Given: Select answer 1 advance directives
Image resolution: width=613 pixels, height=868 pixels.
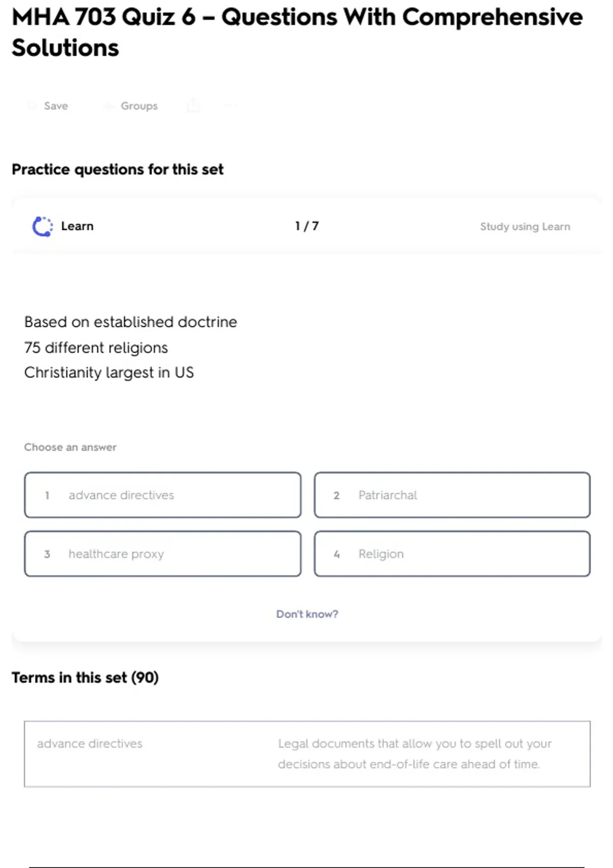Looking at the screenshot, I should (162, 495).
